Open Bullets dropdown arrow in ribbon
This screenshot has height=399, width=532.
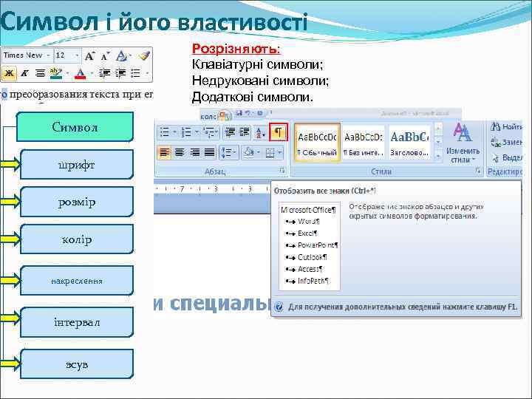(174, 132)
